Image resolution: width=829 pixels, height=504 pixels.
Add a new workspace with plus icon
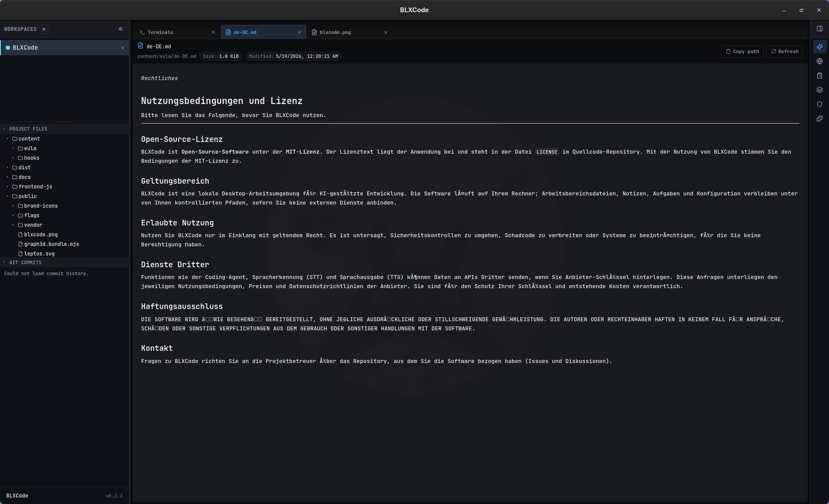(x=44, y=29)
